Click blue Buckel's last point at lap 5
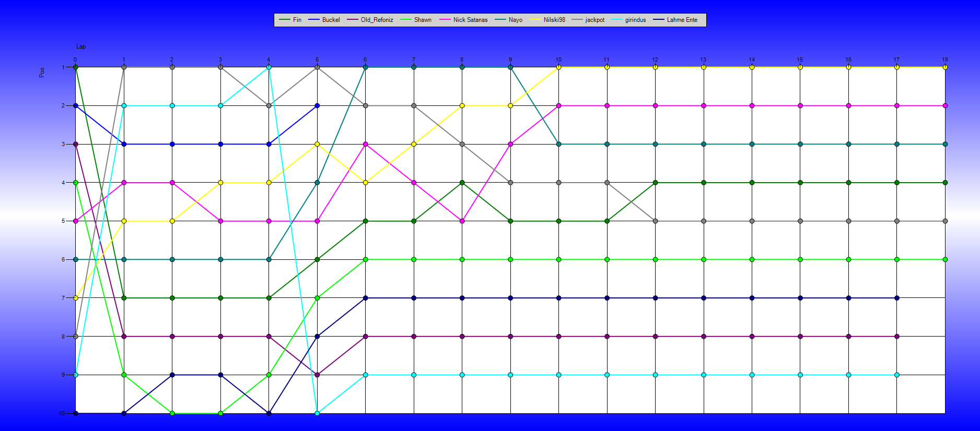The width and height of the screenshot is (980, 431). coord(317,106)
